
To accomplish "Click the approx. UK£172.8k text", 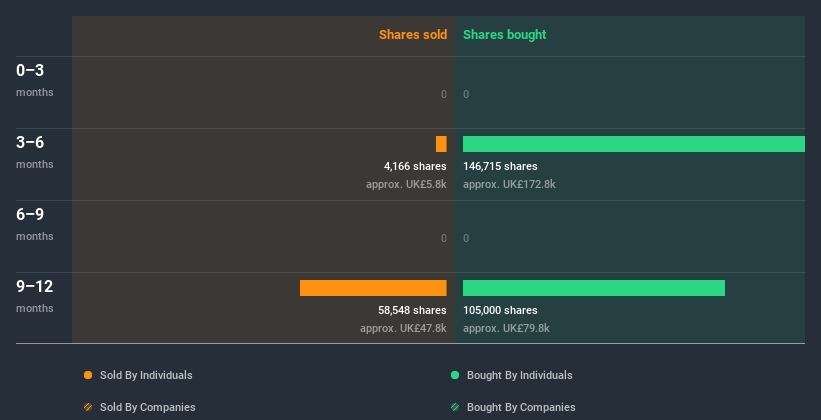I will point(509,184).
